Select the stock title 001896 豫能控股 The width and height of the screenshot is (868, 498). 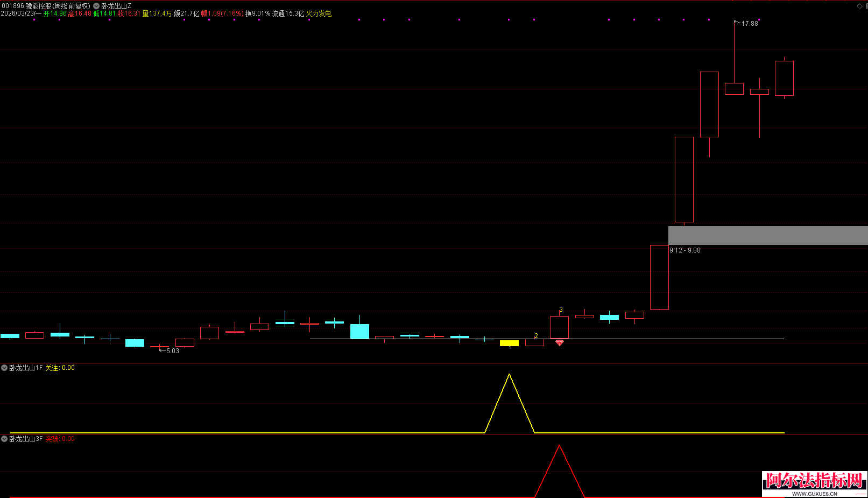point(26,6)
